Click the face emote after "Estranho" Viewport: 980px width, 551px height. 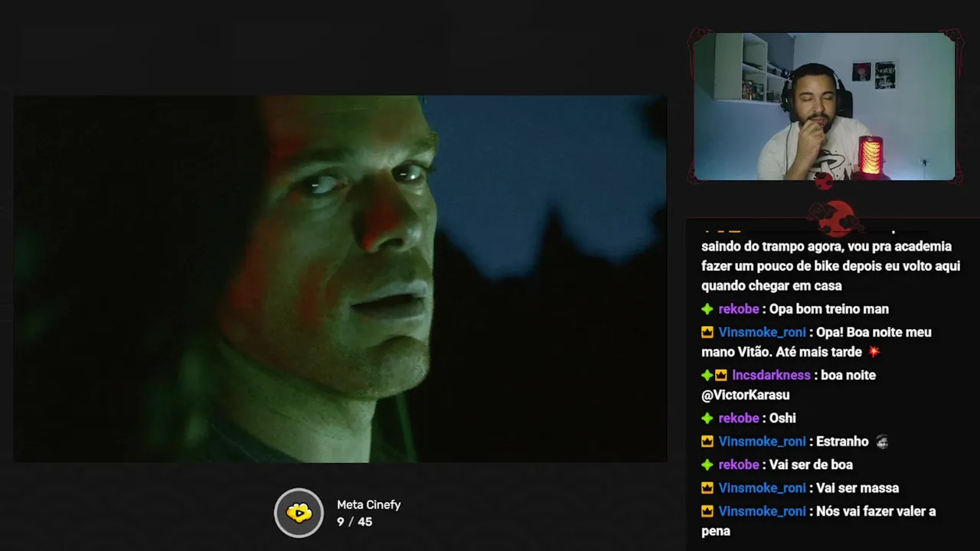pyautogui.click(x=882, y=442)
